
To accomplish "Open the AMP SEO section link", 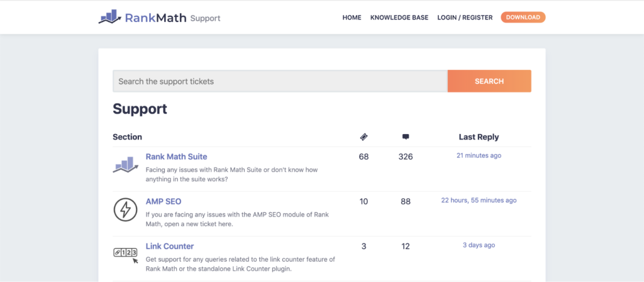I will (x=164, y=201).
